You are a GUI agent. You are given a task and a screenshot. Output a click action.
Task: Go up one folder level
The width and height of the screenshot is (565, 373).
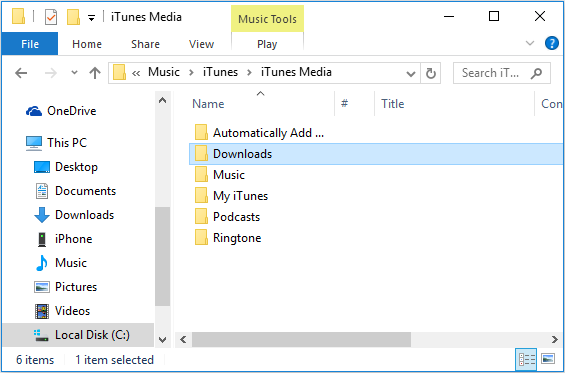(x=95, y=73)
